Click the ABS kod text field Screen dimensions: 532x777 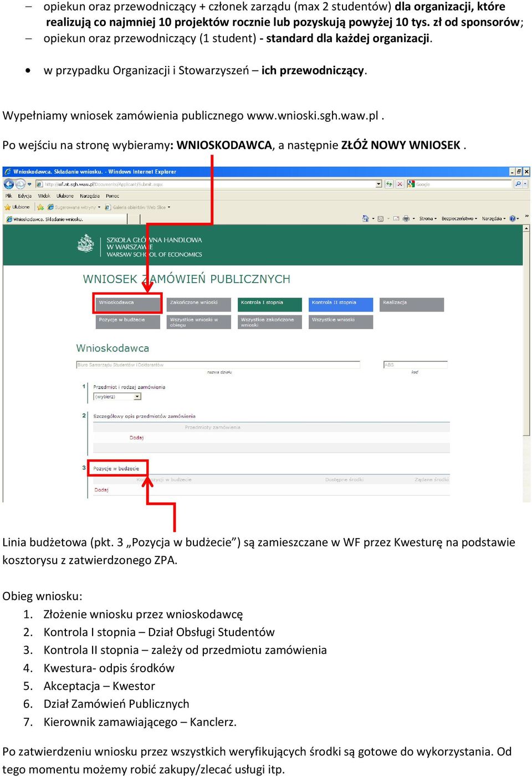[x=415, y=365]
